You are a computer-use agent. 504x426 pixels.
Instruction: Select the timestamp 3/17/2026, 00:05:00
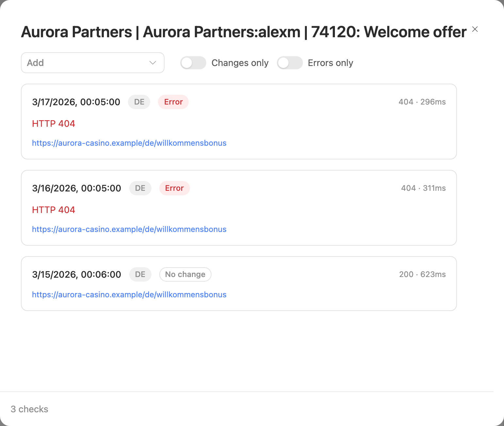click(x=76, y=102)
